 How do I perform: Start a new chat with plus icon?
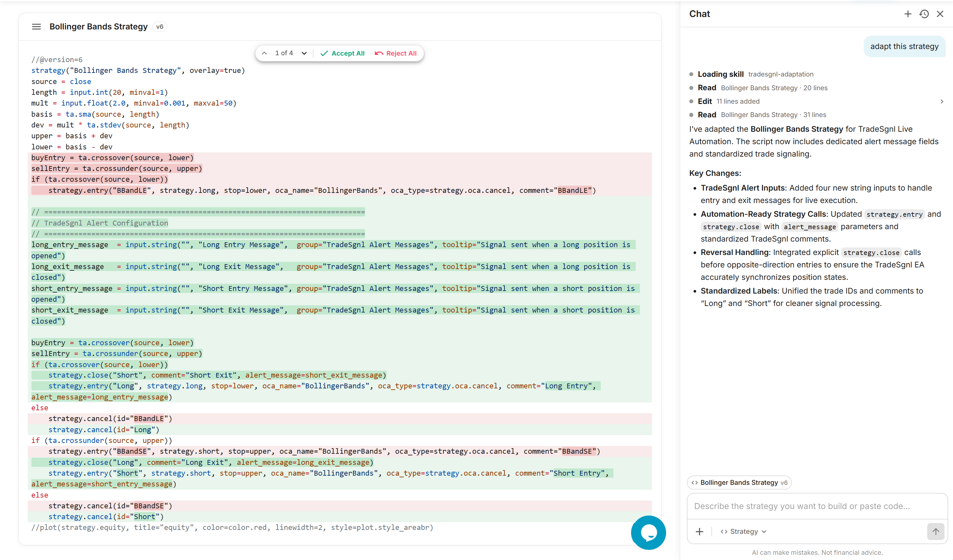pyautogui.click(x=908, y=14)
